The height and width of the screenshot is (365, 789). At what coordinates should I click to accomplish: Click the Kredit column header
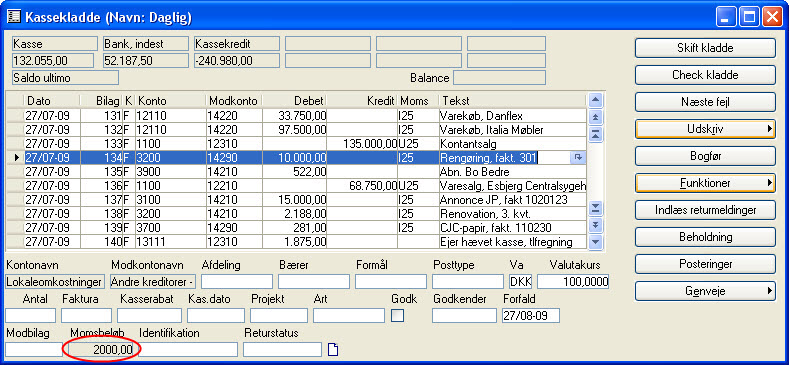pos(362,101)
